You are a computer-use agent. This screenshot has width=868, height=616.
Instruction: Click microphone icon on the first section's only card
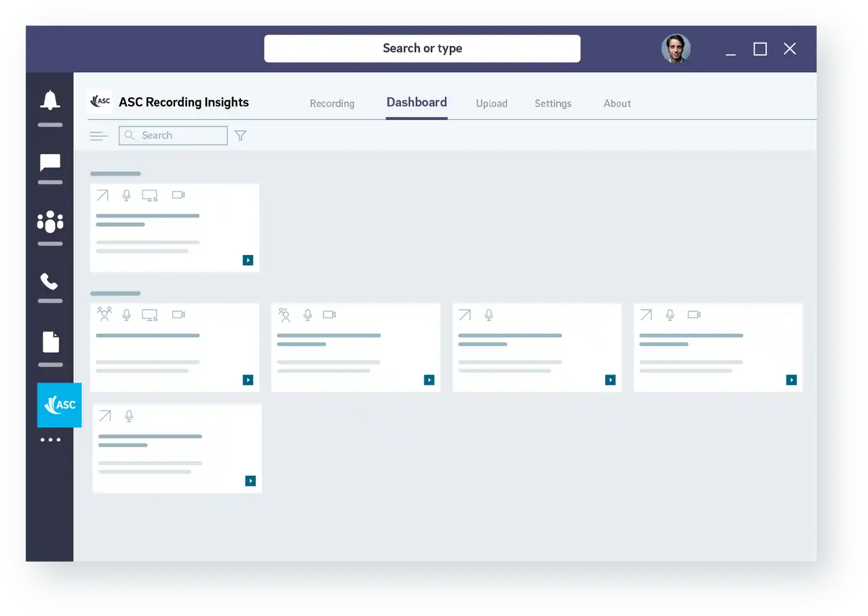coord(126,195)
